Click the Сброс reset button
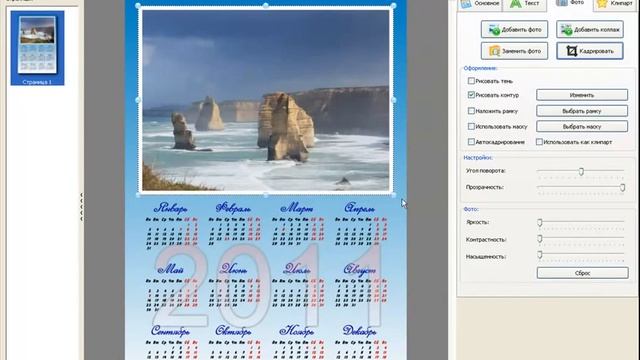The image size is (640, 360). (582, 273)
